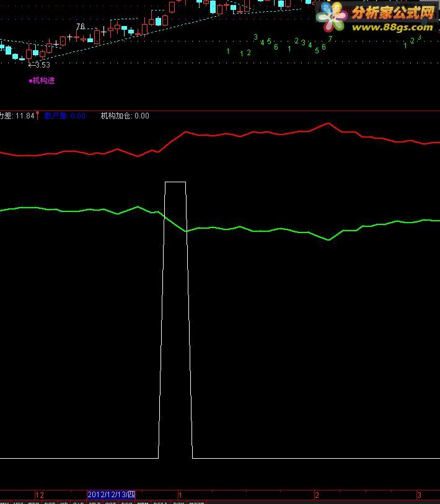Click the highlighted 2012/12/13/四 date label
The width and height of the screenshot is (440, 504).
pos(111,494)
